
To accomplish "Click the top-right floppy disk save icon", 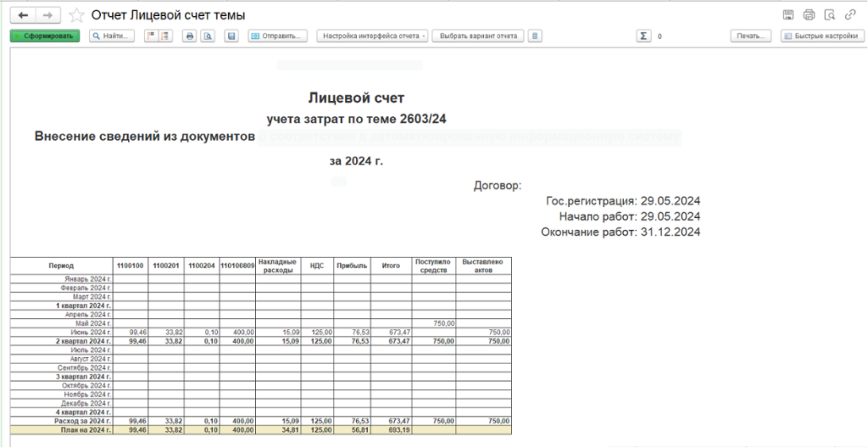I will coord(788,15).
